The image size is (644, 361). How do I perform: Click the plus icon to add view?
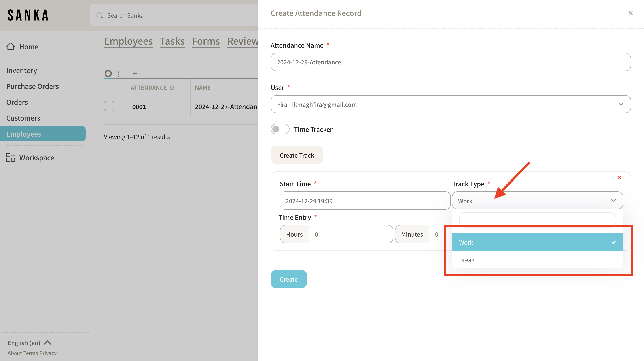coord(135,74)
